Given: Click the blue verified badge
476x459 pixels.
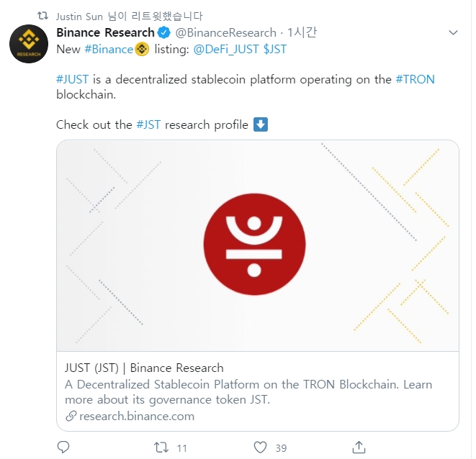Looking at the screenshot, I should [x=164, y=32].
